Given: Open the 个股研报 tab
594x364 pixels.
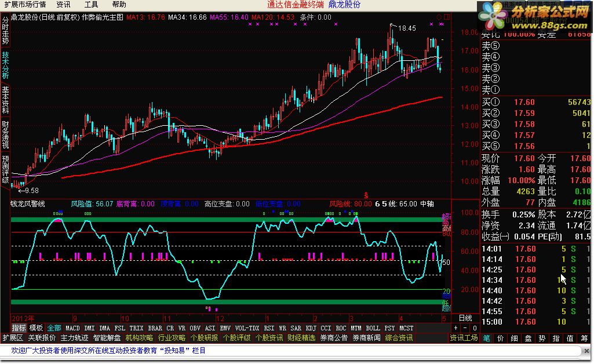Looking at the screenshot, I should [x=204, y=338].
